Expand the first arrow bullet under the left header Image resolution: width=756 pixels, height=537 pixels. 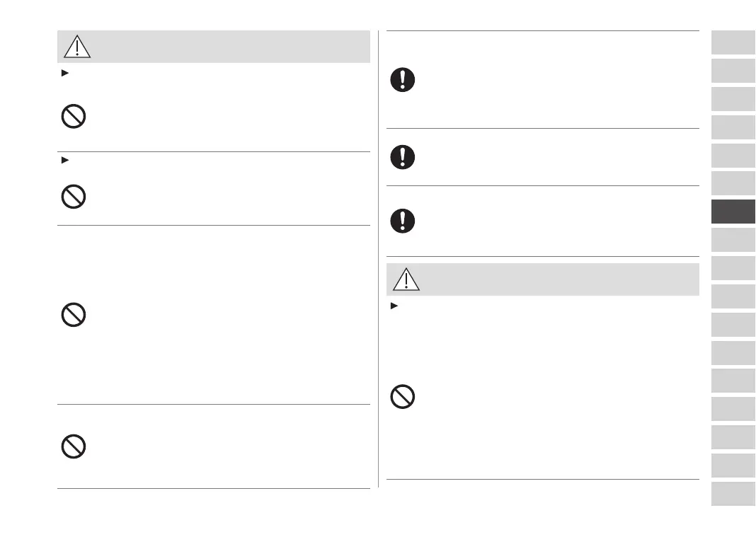(65, 73)
